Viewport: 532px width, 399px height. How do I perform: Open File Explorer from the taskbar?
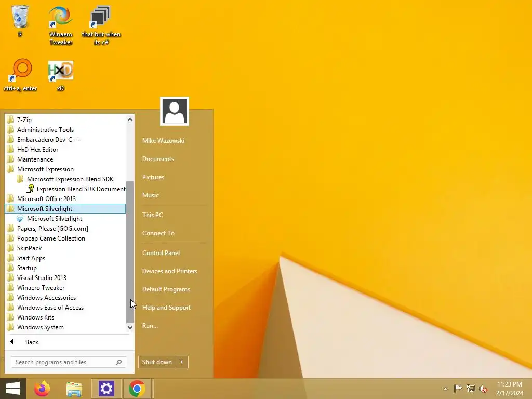74,389
